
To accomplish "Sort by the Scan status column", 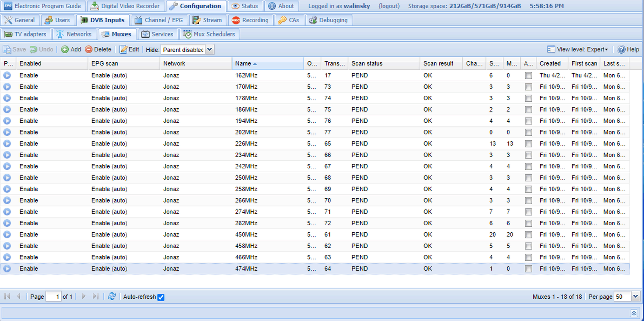I will coord(384,64).
